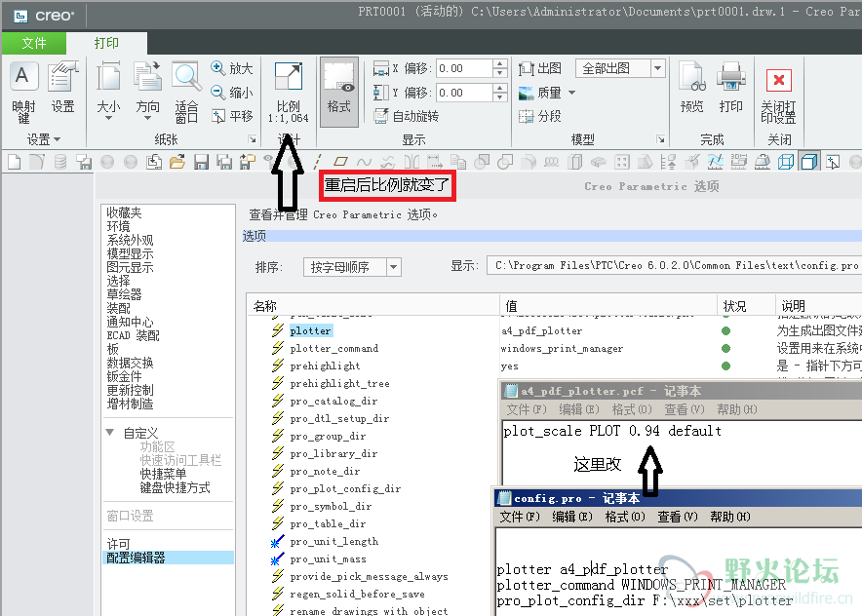The width and height of the screenshot is (862, 616).
Task: Select the 打印 ribbon tab
Action: tap(106, 43)
